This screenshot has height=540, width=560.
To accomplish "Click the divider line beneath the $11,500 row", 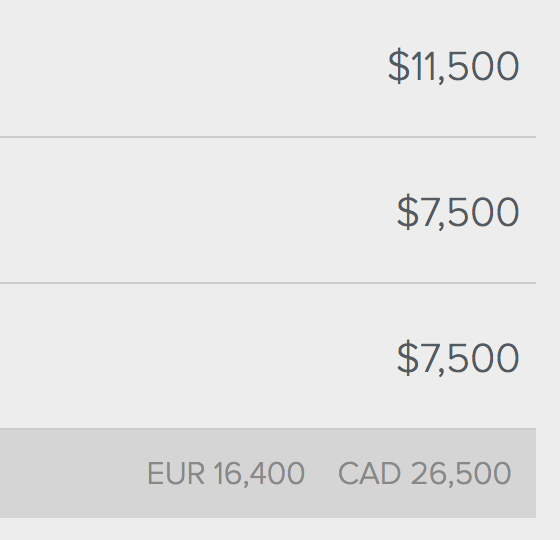I will [x=268, y=137].
